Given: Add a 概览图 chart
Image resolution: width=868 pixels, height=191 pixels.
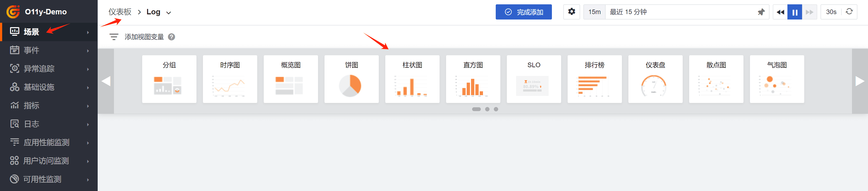Looking at the screenshot, I should click(x=291, y=79).
